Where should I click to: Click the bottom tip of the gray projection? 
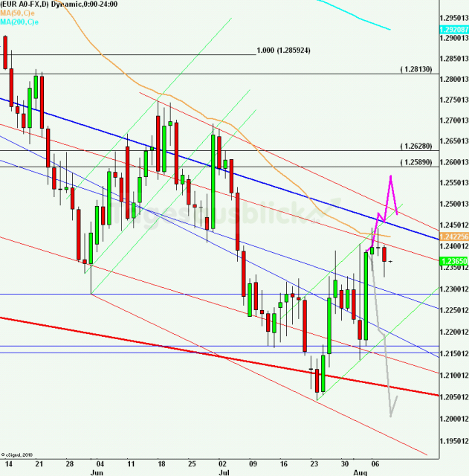(x=389, y=416)
